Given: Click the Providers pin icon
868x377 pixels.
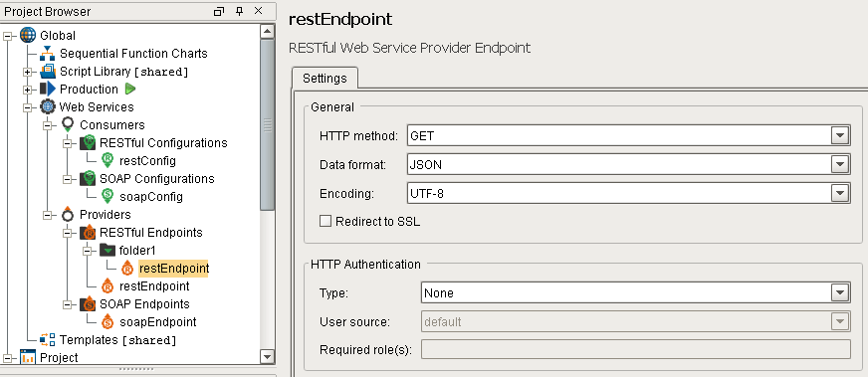Looking at the screenshot, I should click(x=68, y=215).
